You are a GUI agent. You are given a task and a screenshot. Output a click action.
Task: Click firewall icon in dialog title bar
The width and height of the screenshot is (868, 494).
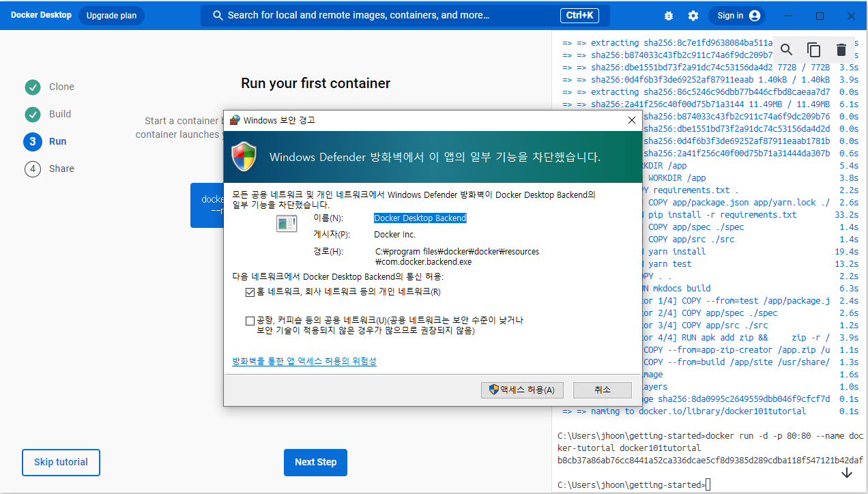[235, 120]
